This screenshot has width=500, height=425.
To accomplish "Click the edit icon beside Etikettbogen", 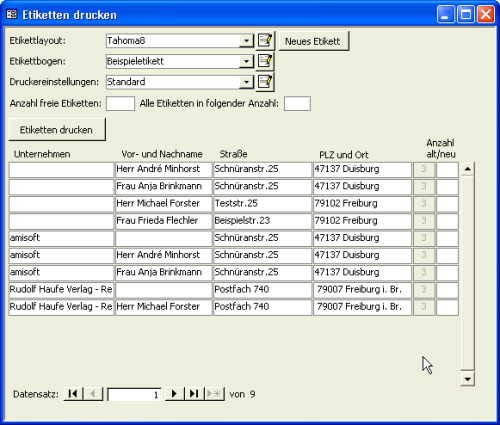I will pos(265,61).
